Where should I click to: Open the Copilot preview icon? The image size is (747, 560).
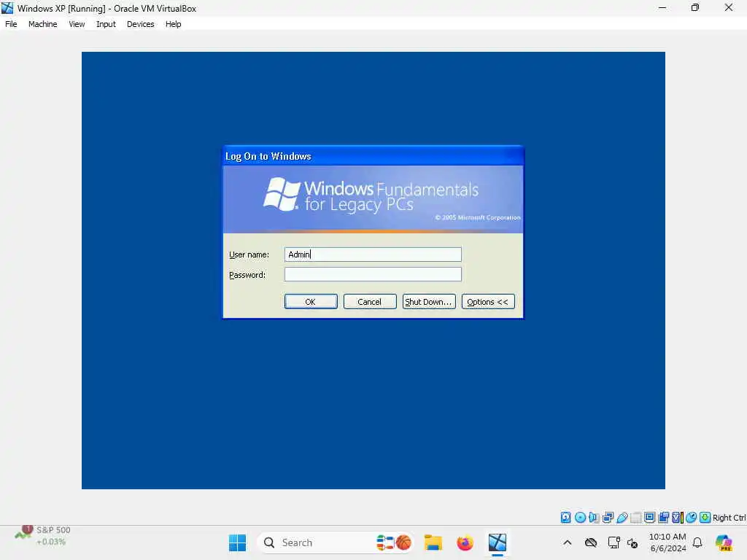[724, 542]
